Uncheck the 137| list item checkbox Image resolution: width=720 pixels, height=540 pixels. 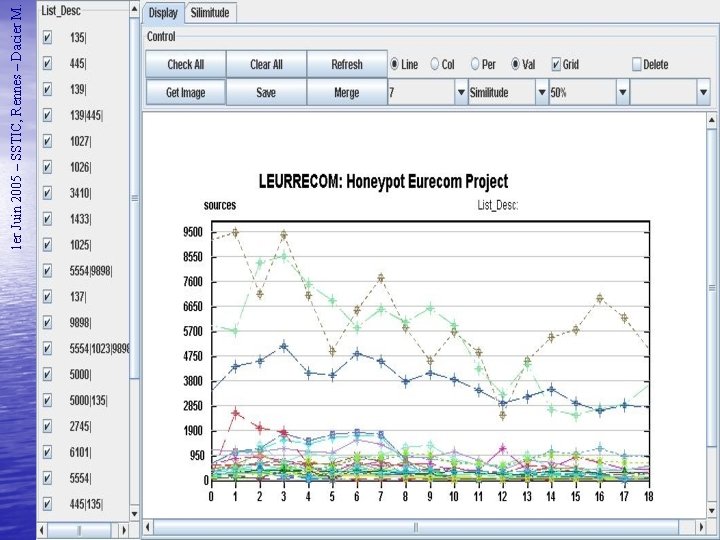click(47, 297)
